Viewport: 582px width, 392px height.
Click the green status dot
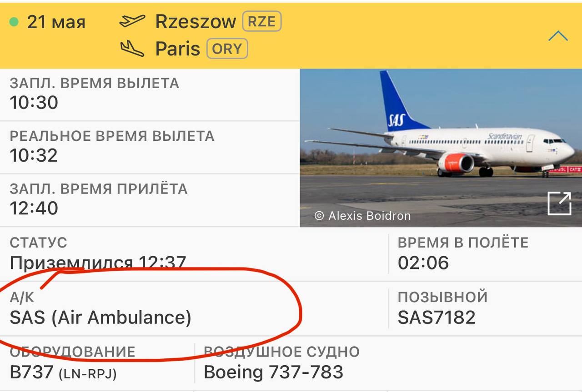[x=14, y=22]
